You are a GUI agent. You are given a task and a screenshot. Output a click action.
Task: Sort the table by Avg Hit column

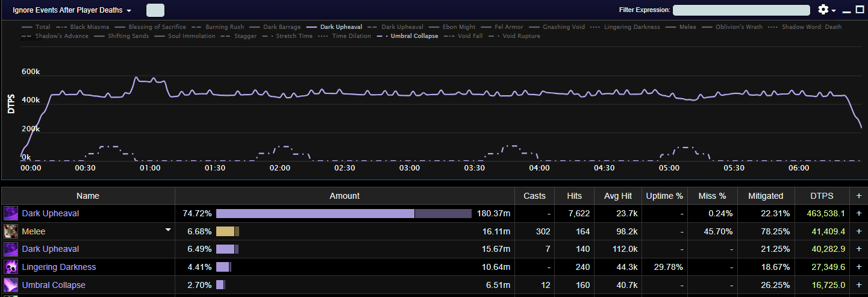tap(618, 196)
